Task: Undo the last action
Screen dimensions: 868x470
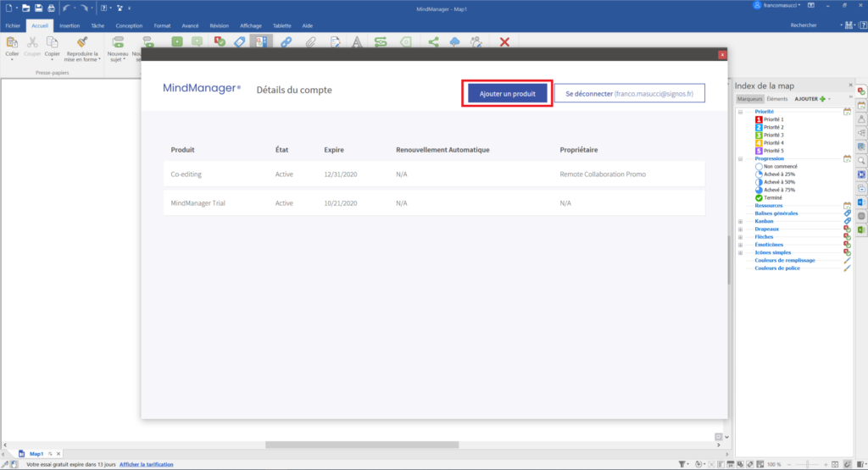Action: pyautogui.click(x=66, y=8)
